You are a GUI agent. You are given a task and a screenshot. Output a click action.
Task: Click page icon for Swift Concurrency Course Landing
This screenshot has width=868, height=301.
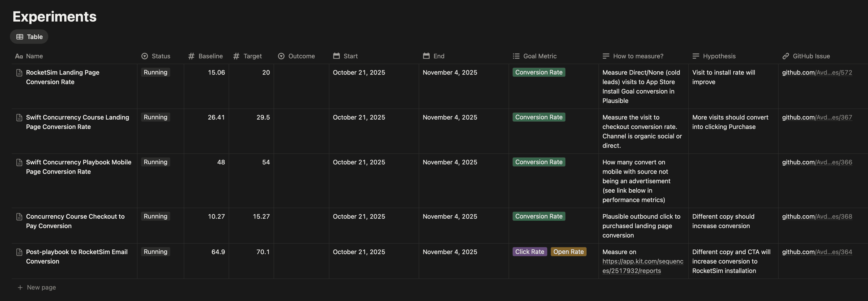click(x=19, y=117)
